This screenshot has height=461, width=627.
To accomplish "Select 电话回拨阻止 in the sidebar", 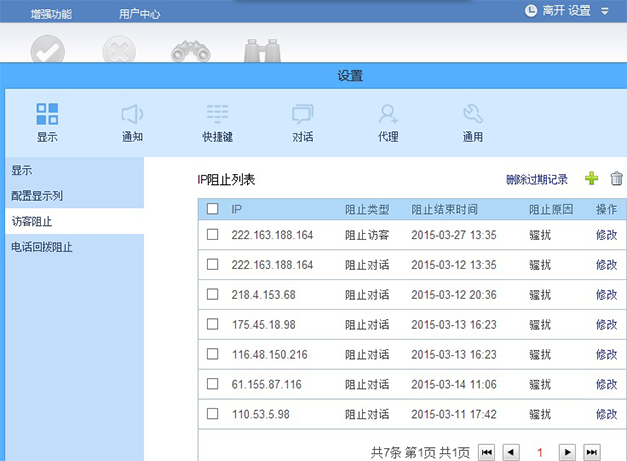I will click(42, 246).
